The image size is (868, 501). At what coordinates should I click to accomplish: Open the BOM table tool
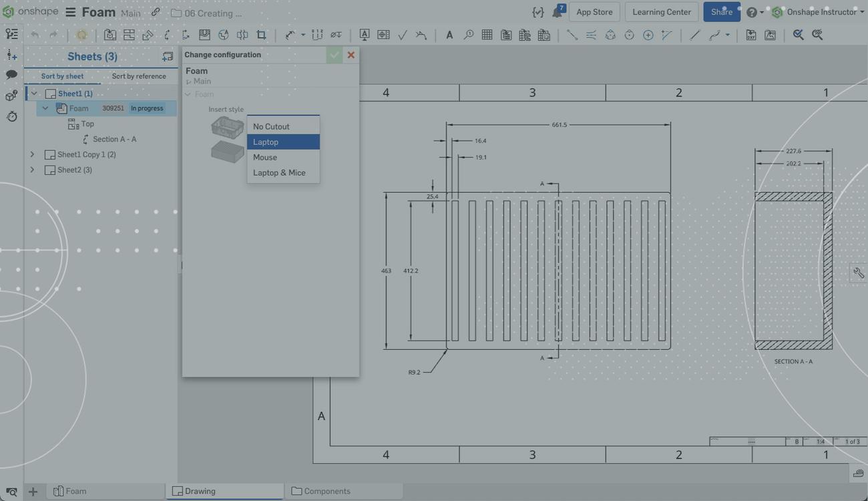pos(505,34)
